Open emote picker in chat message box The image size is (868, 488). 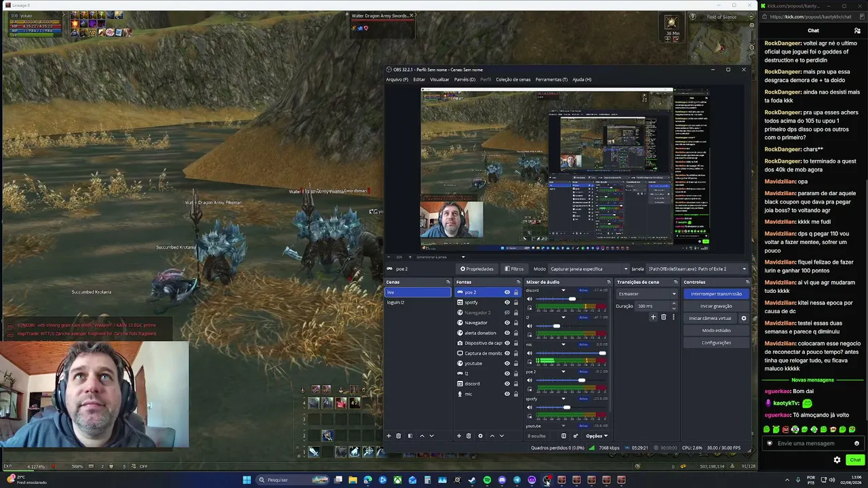pos(856,443)
